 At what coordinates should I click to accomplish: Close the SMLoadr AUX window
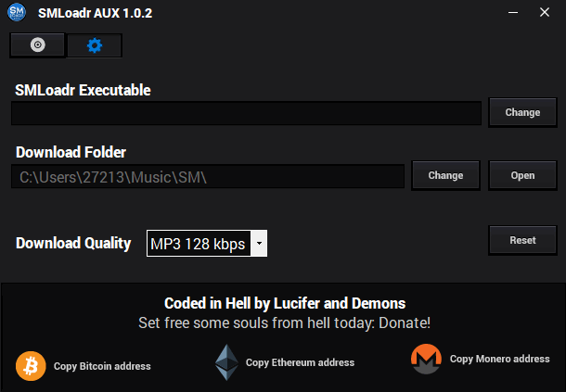(545, 13)
